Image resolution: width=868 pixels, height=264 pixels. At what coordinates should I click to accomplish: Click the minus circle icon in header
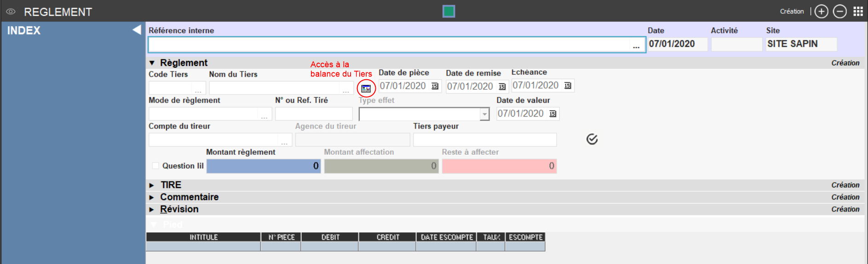tap(839, 12)
